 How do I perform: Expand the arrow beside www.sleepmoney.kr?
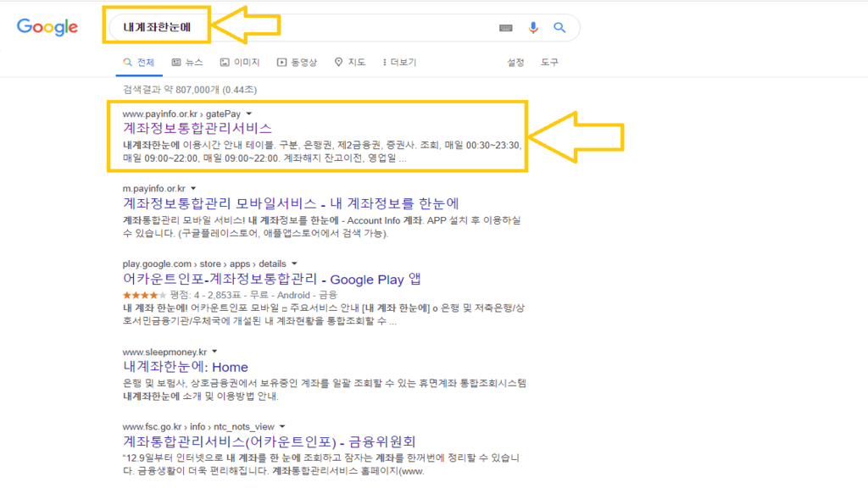click(x=214, y=352)
